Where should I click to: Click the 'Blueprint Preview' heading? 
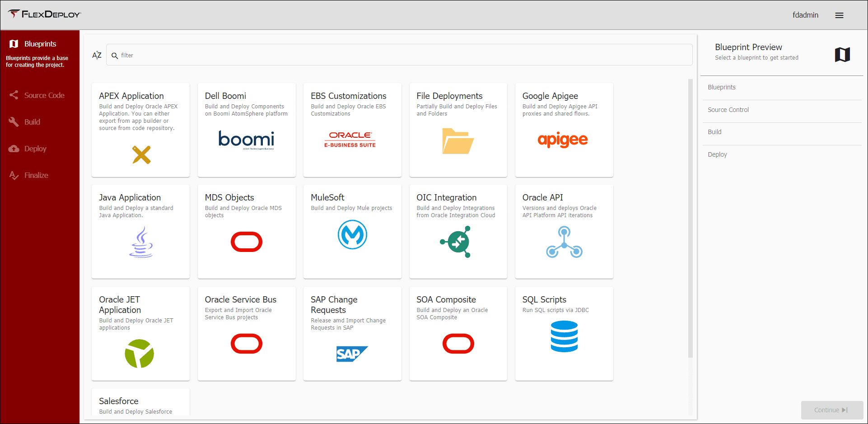pyautogui.click(x=748, y=47)
